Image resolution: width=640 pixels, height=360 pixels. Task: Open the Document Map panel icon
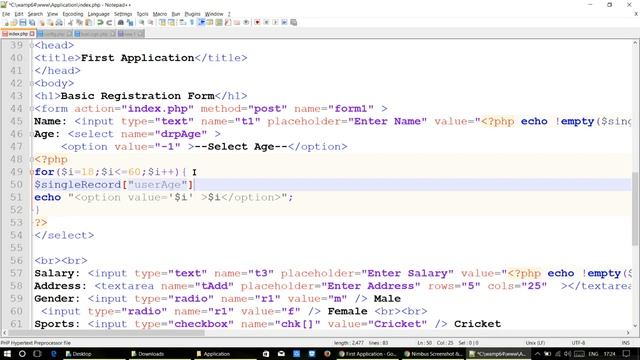[219, 22]
